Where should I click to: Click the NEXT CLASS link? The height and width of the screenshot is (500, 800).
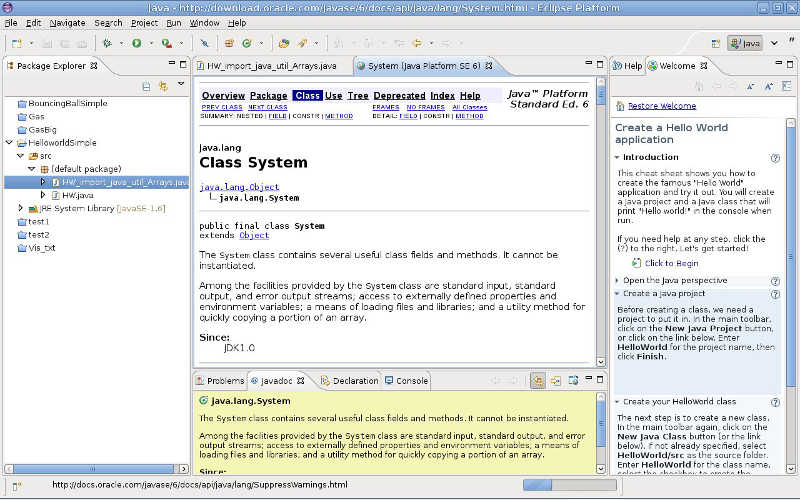tap(268, 107)
